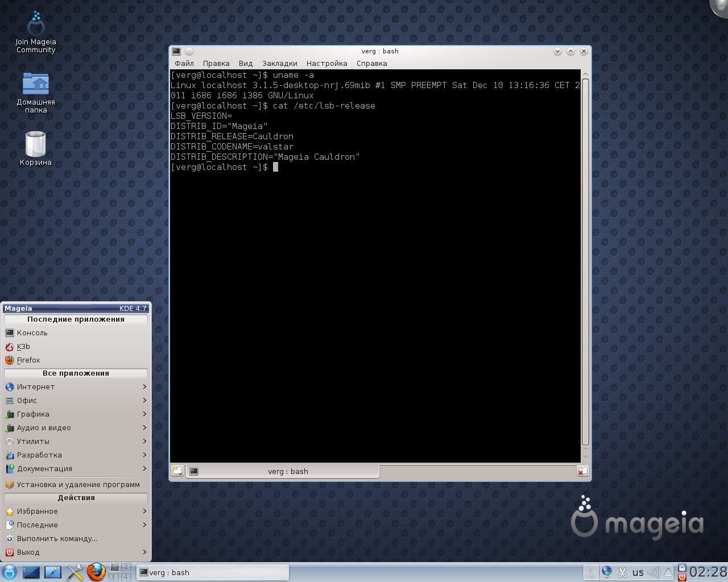Switch to virtual desktop 4 in pager

[x=126, y=577]
